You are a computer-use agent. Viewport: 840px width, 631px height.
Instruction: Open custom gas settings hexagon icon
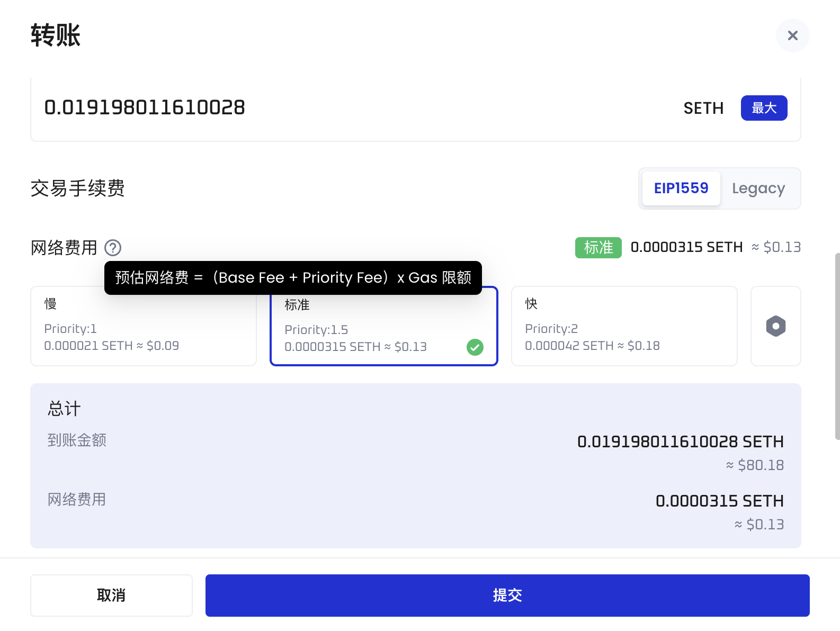click(776, 326)
